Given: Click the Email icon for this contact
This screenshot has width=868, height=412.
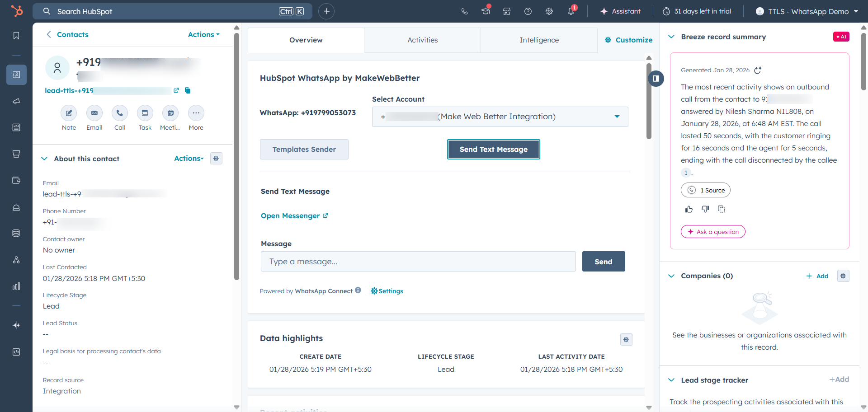Looking at the screenshot, I should 94,113.
